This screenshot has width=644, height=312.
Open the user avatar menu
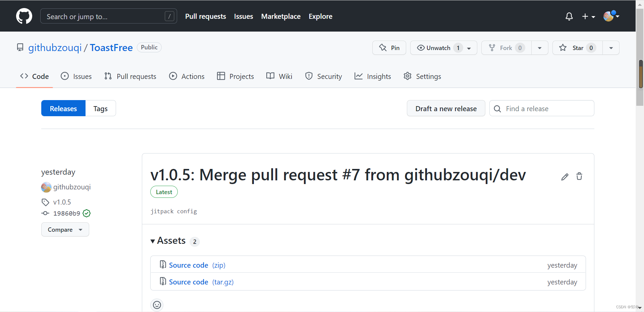(x=611, y=16)
